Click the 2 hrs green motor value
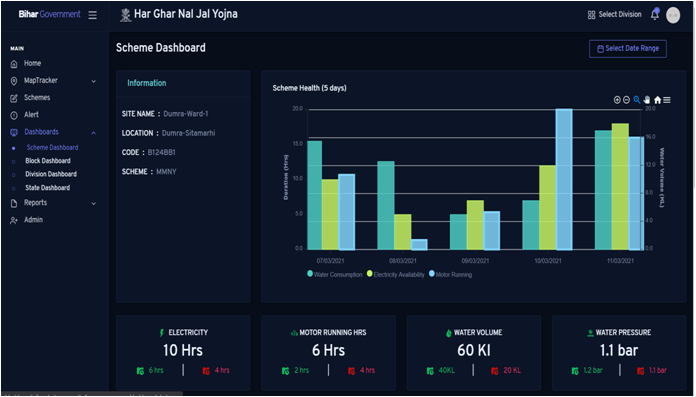This screenshot has height=397, width=696. point(301,370)
